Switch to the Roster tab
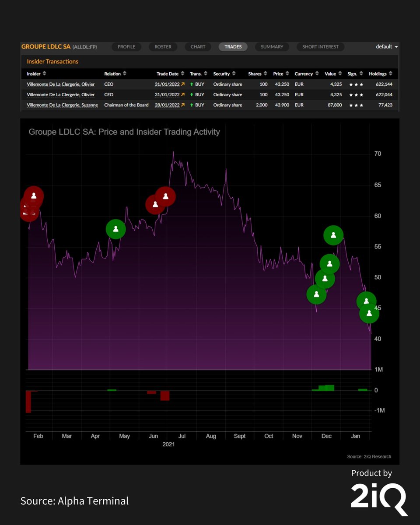This screenshot has width=420, height=525. [x=163, y=47]
